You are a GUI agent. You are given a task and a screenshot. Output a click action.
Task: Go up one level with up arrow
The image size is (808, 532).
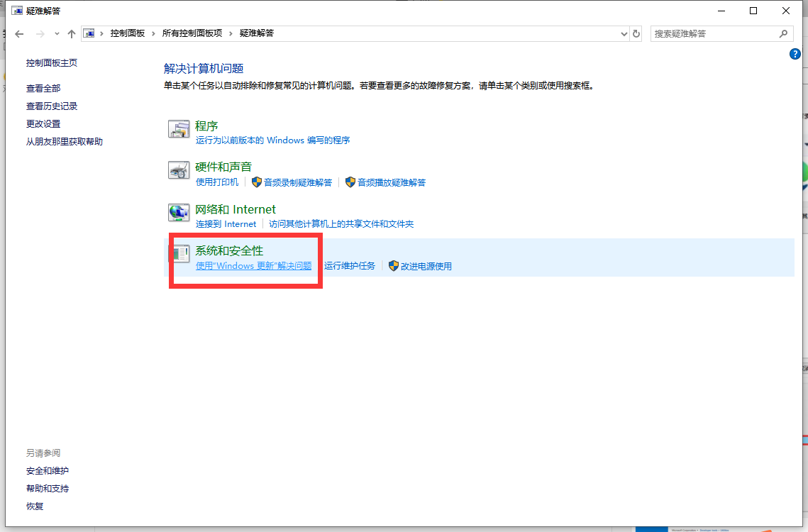(71, 33)
